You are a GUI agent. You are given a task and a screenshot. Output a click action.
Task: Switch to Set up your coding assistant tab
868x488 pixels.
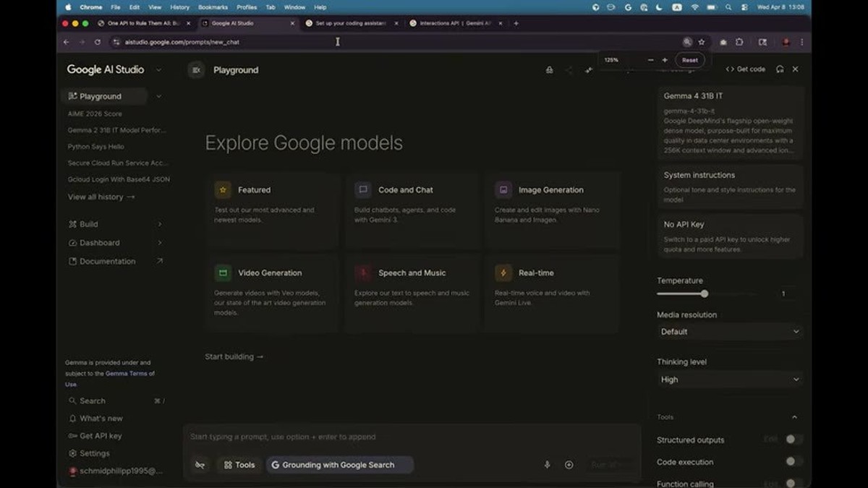point(351,23)
